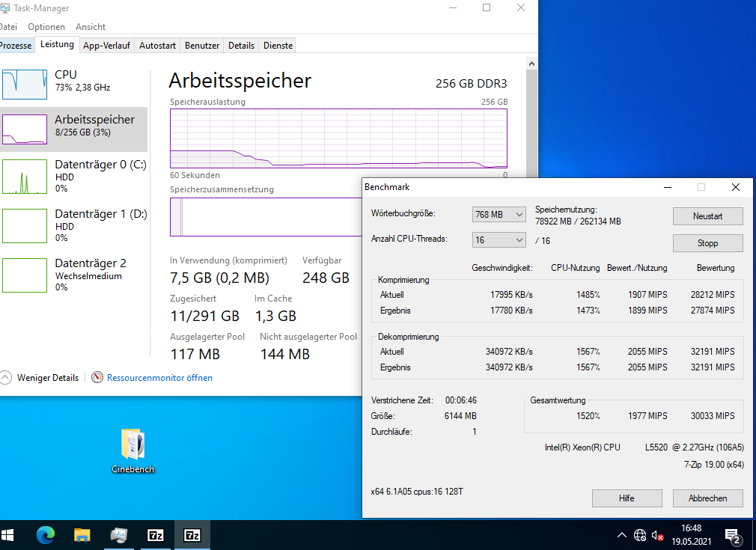Open File Explorer from the taskbar

coord(82,535)
